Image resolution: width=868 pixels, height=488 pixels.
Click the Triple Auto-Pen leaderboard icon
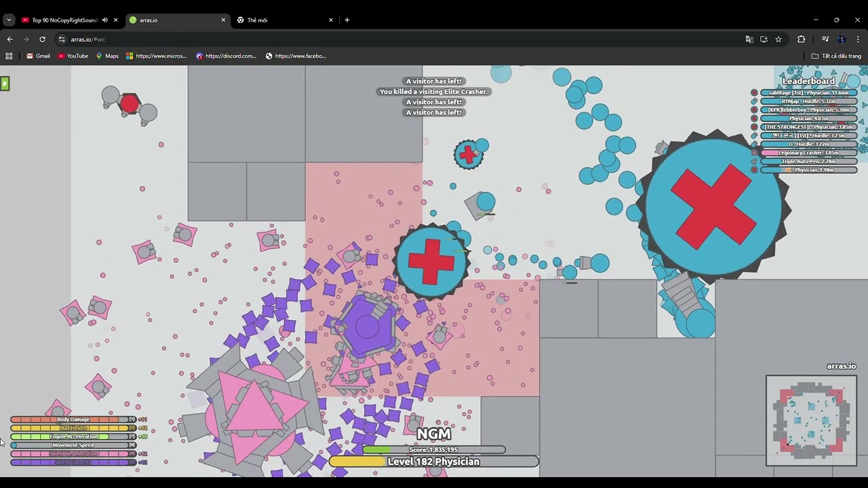point(754,161)
